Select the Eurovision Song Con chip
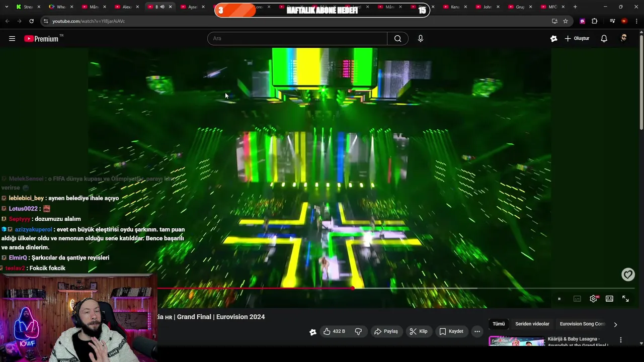The image size is (644, 362). (x=583, y=324)
